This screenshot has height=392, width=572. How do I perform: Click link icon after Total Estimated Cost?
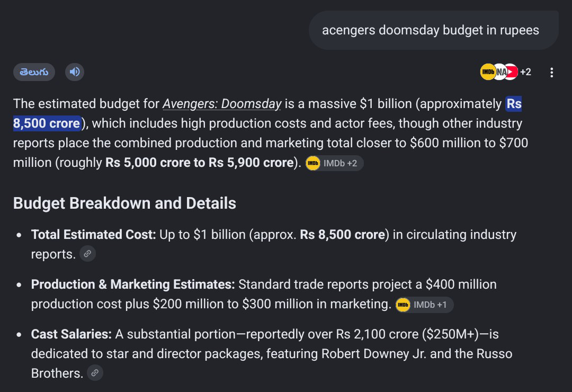[87, 254]
